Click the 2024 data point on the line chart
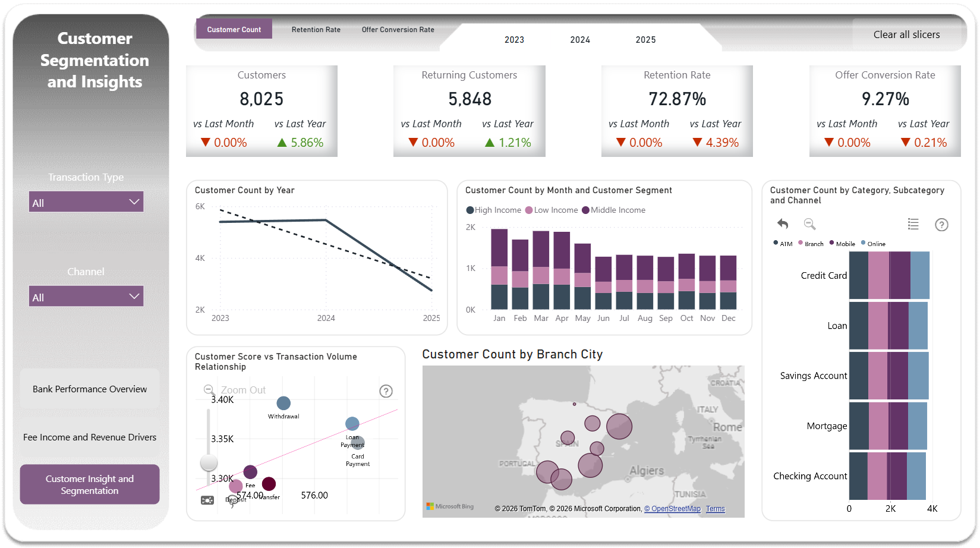This screenshot has width=980, height=548. click(x=326, y=220)
